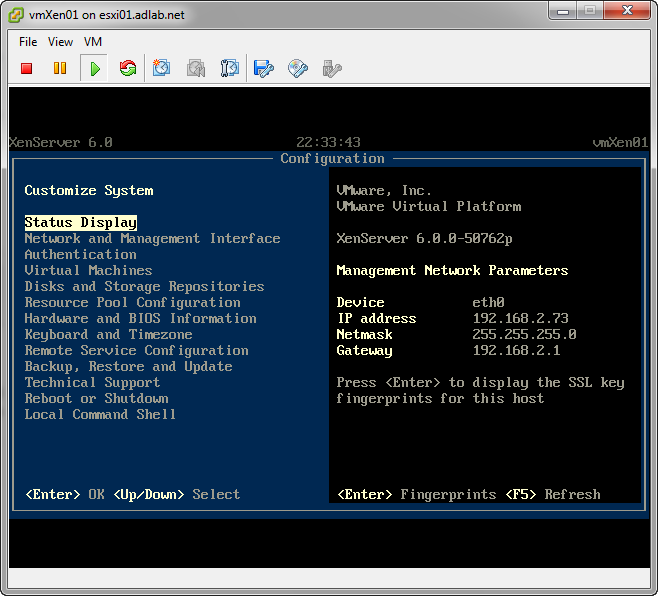Screen dimensions: 658x596
Task: Click the <Enter> Fingerprints hint
Action: click(x=417, y=494)
